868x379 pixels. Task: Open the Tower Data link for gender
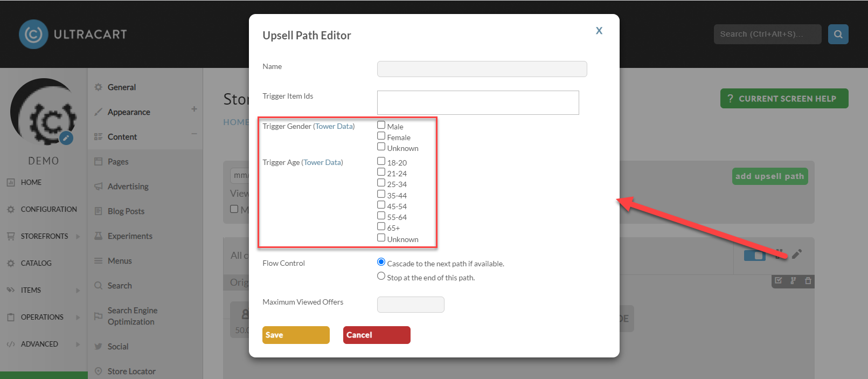[334, 126]
